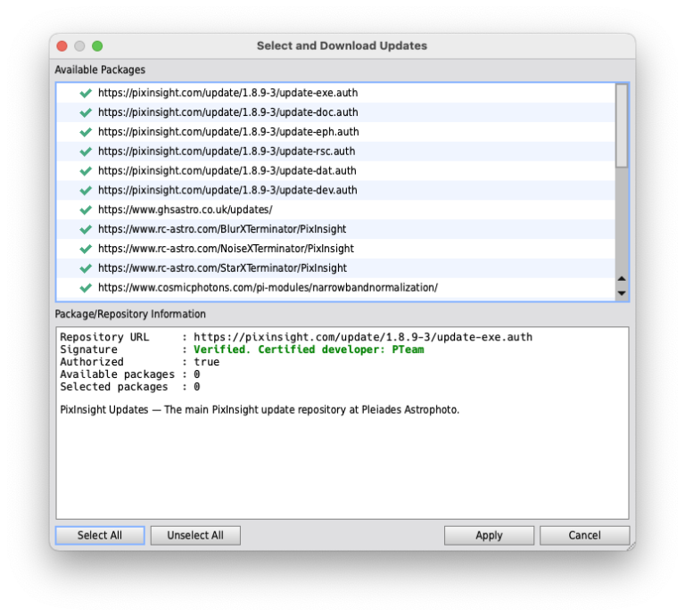This screenshot has width=685, height=616.
Task: Toggle checkmark for update-doc.auth repository
Action: click(x=86, y=112)
